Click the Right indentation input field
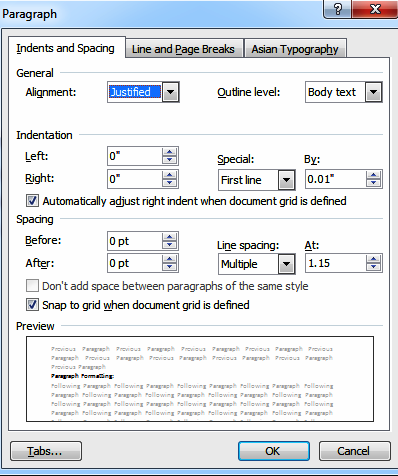This screenshot has height=476, width=398. pyautogui.click(x=135, y=179)
